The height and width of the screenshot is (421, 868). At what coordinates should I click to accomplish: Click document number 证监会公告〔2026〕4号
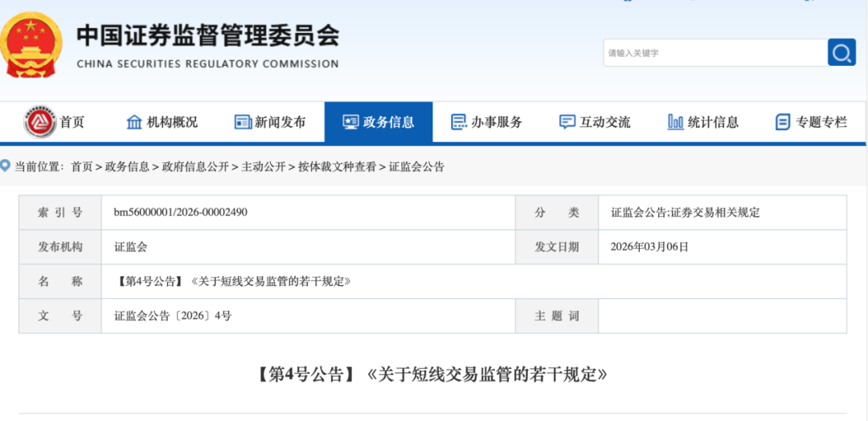coord(173,316)
